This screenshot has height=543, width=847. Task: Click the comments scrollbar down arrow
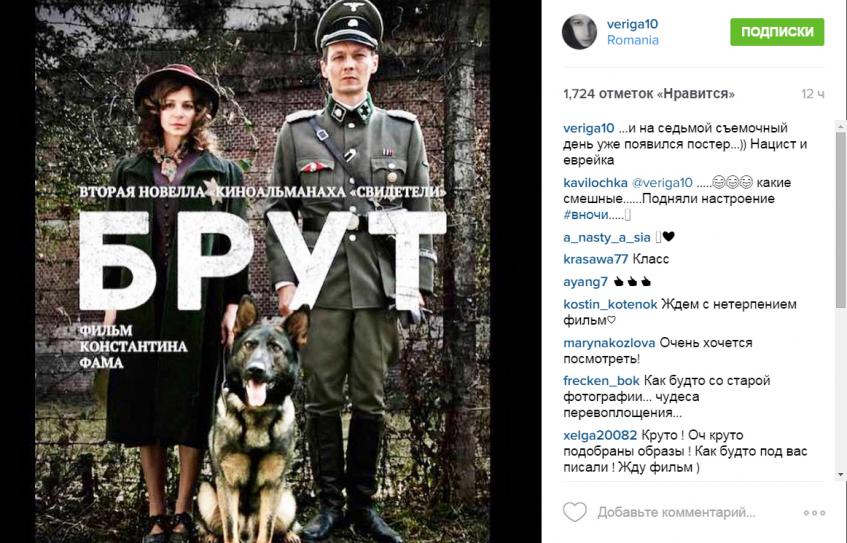coord(841,474)
